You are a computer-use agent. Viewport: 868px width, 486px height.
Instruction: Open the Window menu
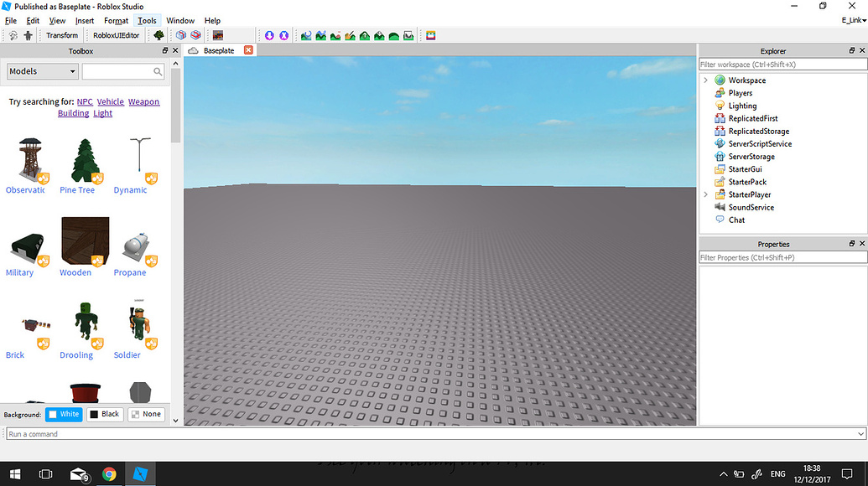(180, 20)
